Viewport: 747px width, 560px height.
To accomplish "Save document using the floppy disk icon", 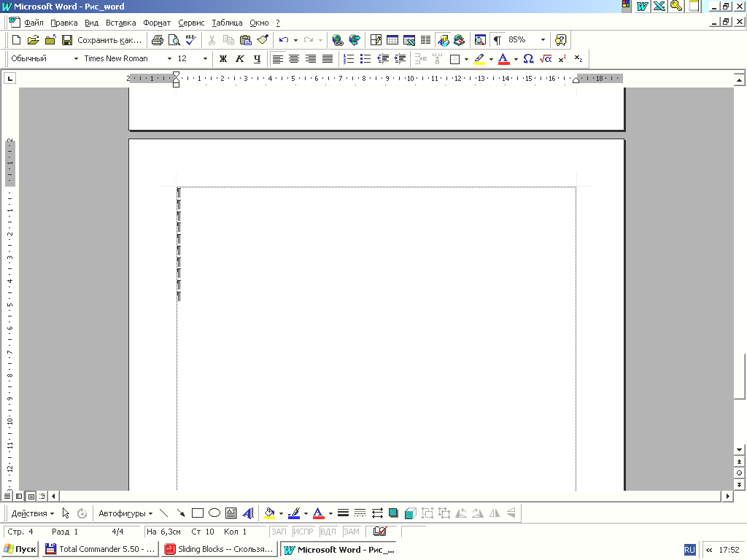I will tap(66, 40).
